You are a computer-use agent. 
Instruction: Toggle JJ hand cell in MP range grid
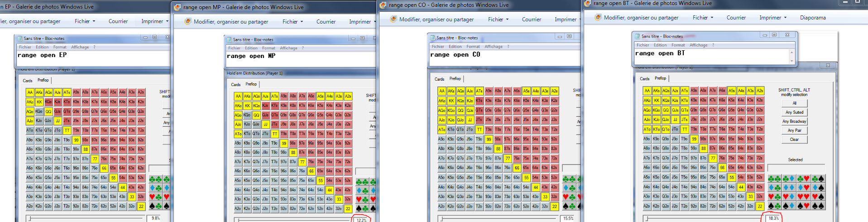[x=265, y=124]
